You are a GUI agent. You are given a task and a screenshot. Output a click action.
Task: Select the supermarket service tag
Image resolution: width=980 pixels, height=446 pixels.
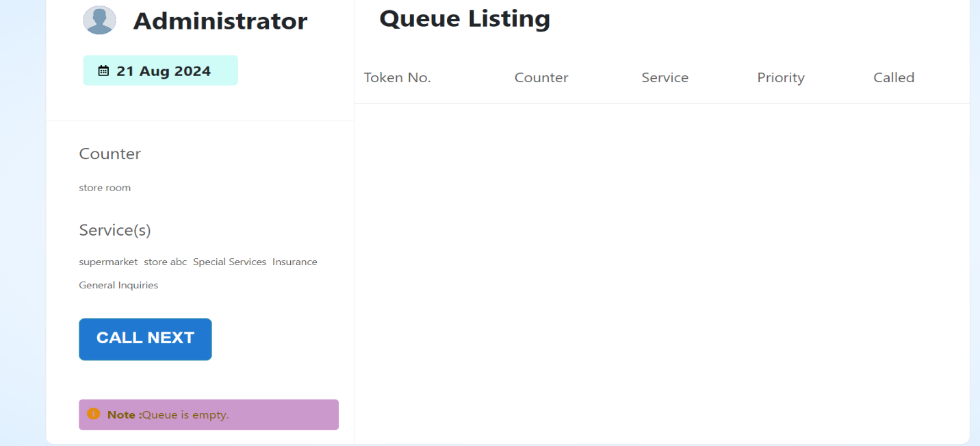click(108, 262)
